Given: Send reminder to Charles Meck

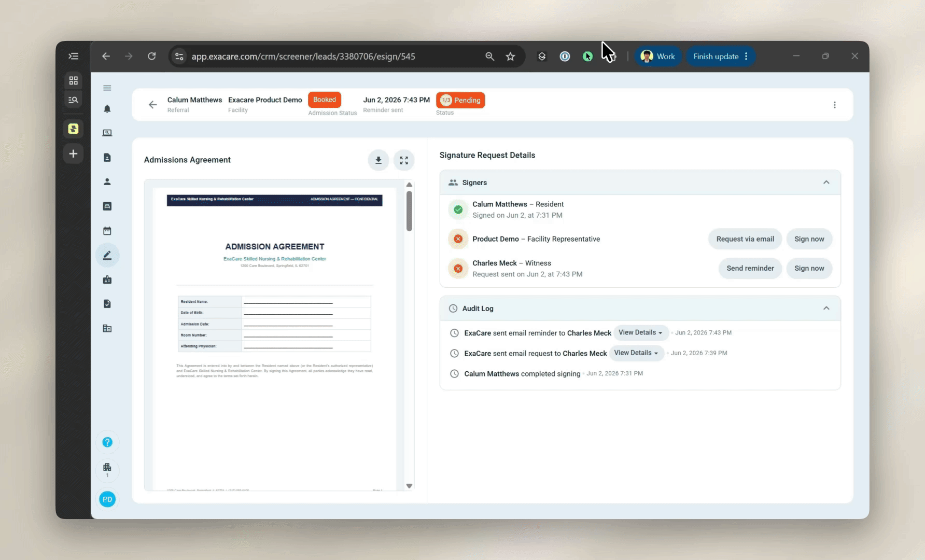Looking at the screenshot, I should tap(750, 268).
